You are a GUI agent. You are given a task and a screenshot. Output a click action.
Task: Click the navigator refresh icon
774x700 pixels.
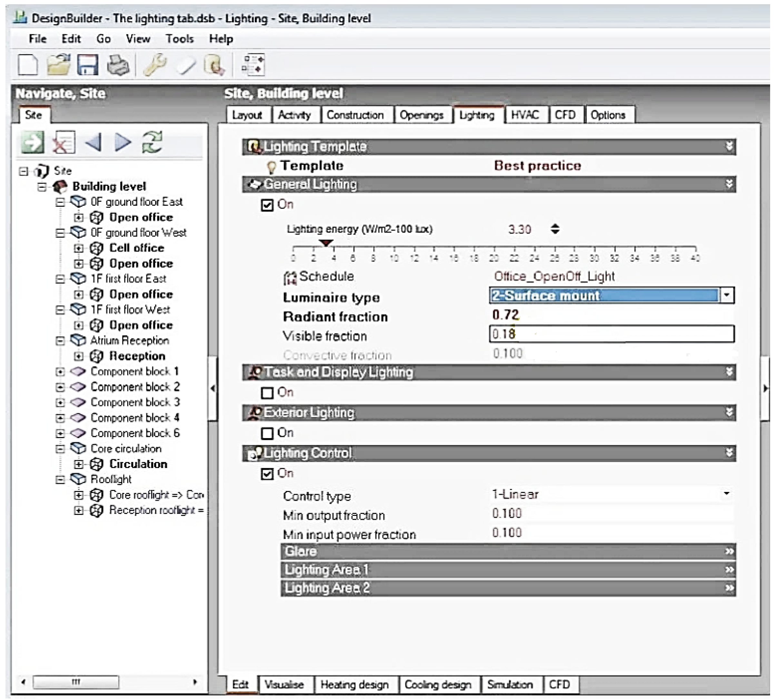pos(153,143)
